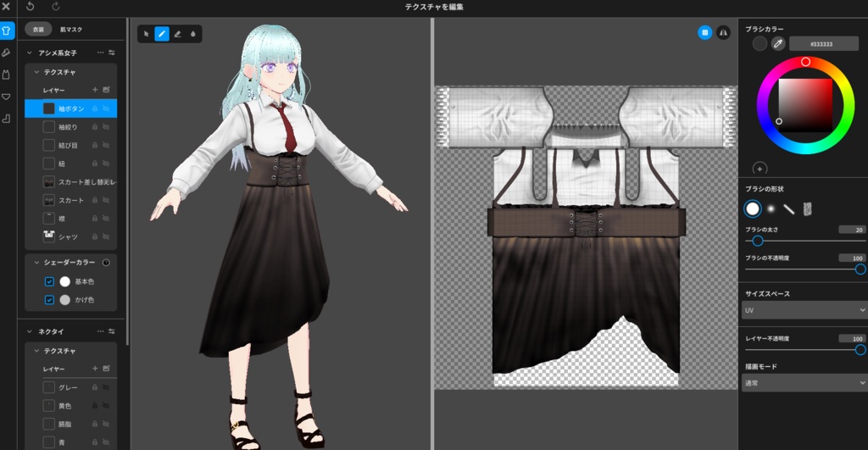Click the brush size value field 20
Screen dimensions: 868x450
tap(852, 229)
